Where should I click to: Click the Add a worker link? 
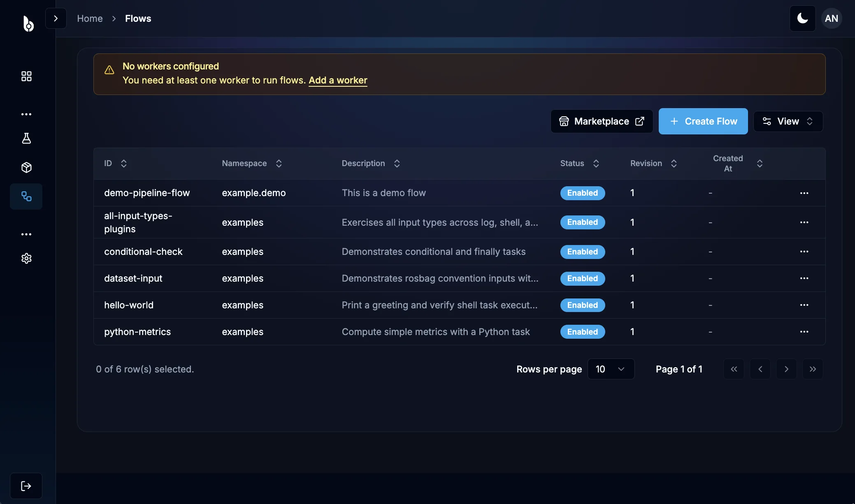coord(338,80)
